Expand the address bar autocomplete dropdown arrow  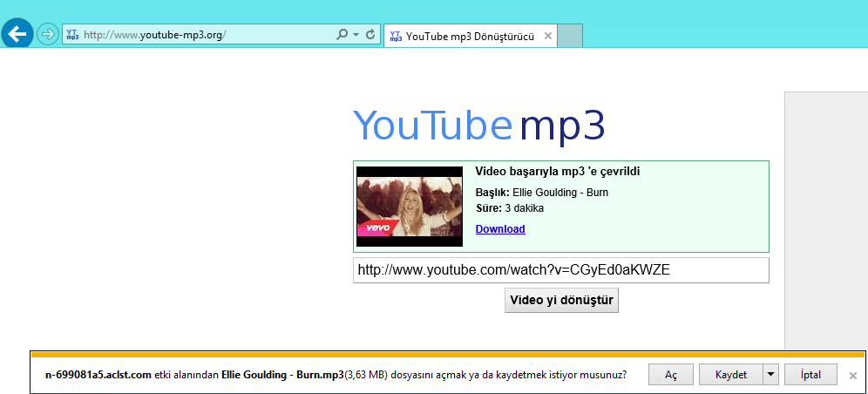click(x=356, y=35)
